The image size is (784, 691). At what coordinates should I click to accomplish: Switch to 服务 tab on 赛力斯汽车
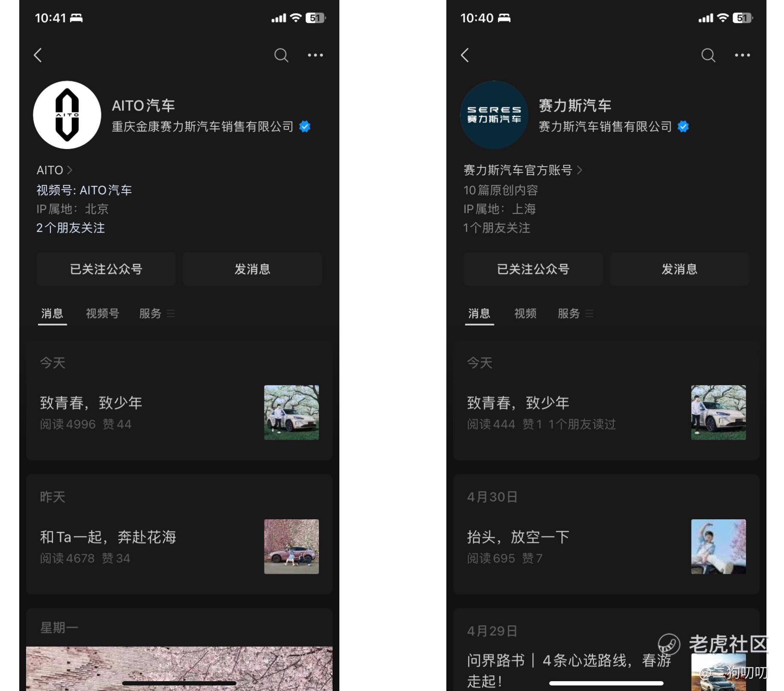tap(569, 314)
